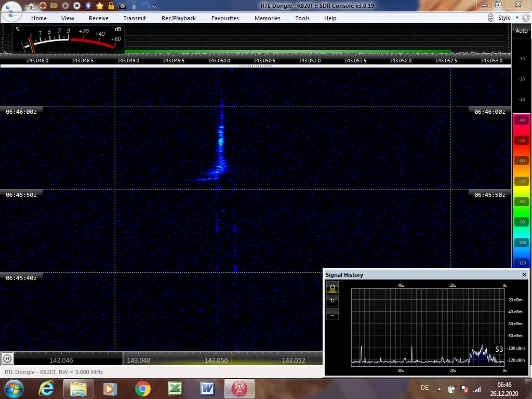Click the Auto scale button

[x=522, y=31]
